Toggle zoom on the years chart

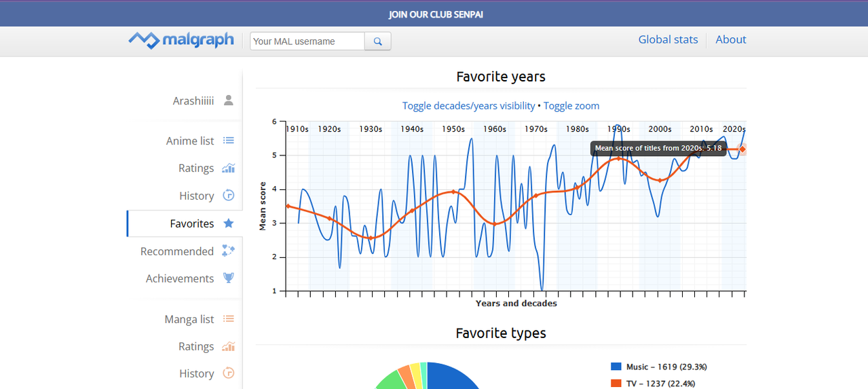571,106
